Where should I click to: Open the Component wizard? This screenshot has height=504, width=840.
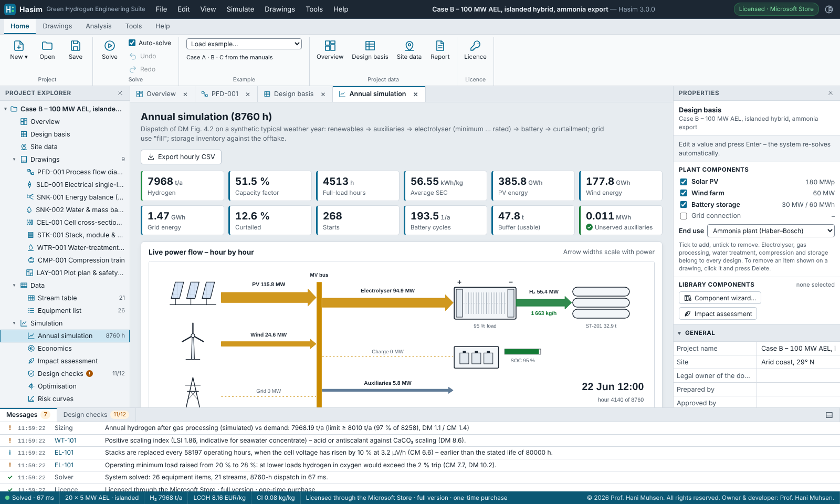point(720,298)
